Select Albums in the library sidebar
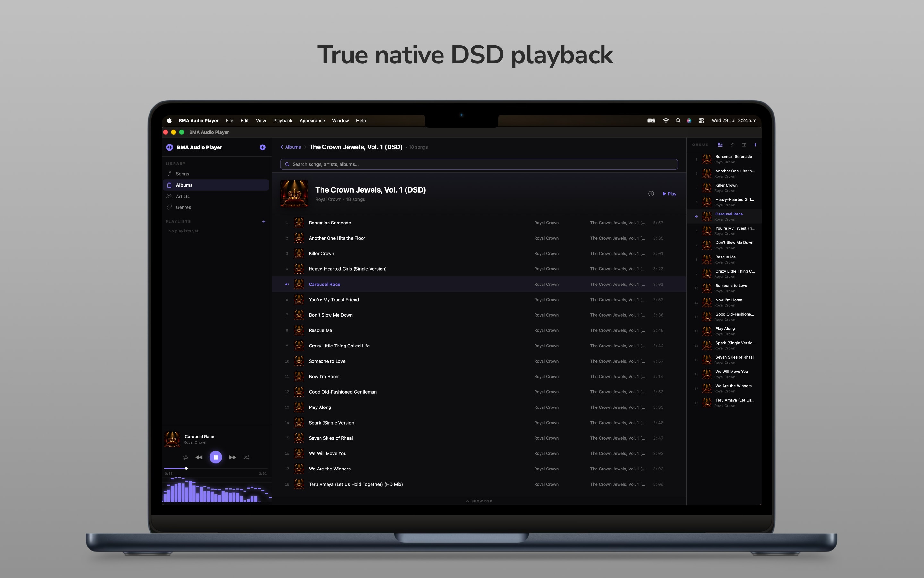The width and height of the screenshot is (924, 578). click(216, 185)
